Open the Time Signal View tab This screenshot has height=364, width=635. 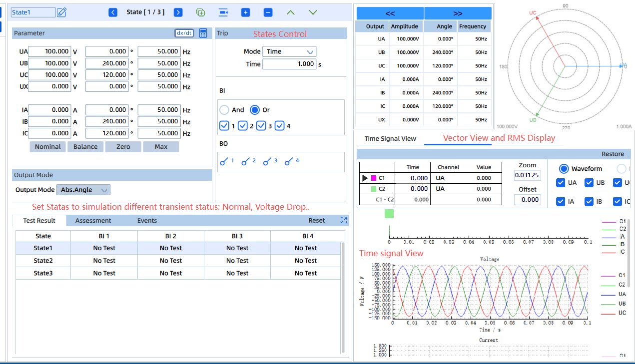tap(390, 139)
